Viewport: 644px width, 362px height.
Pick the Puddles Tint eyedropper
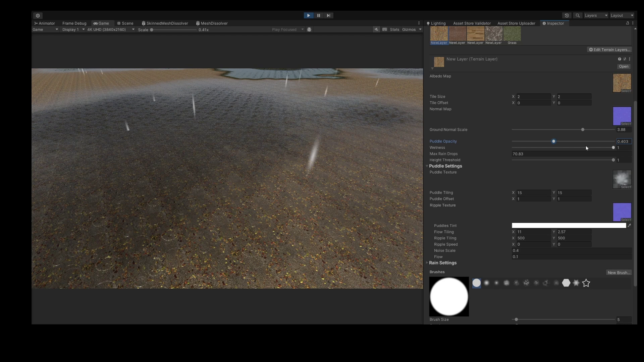629,226
